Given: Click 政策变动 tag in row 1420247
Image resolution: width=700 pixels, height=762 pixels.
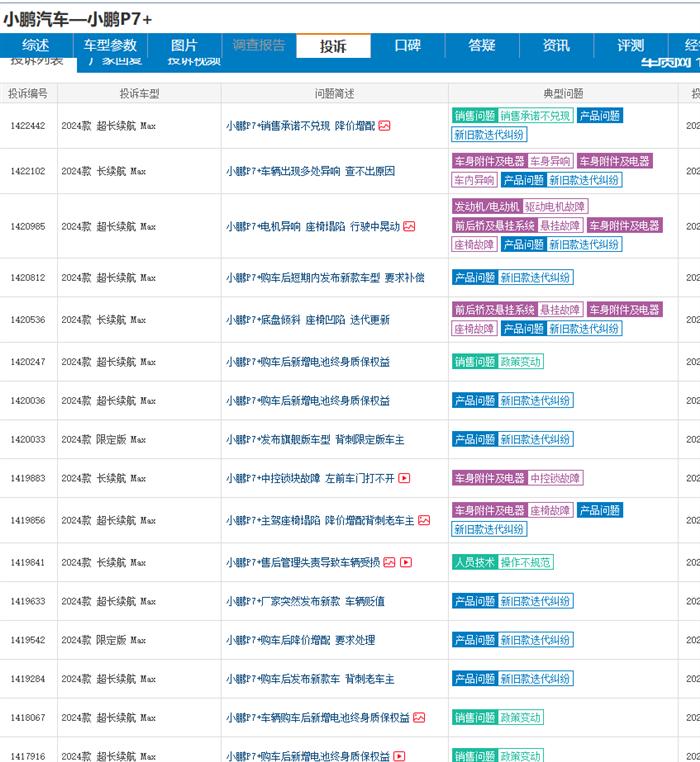Looking at the screenshot, I should click(520, 362).
